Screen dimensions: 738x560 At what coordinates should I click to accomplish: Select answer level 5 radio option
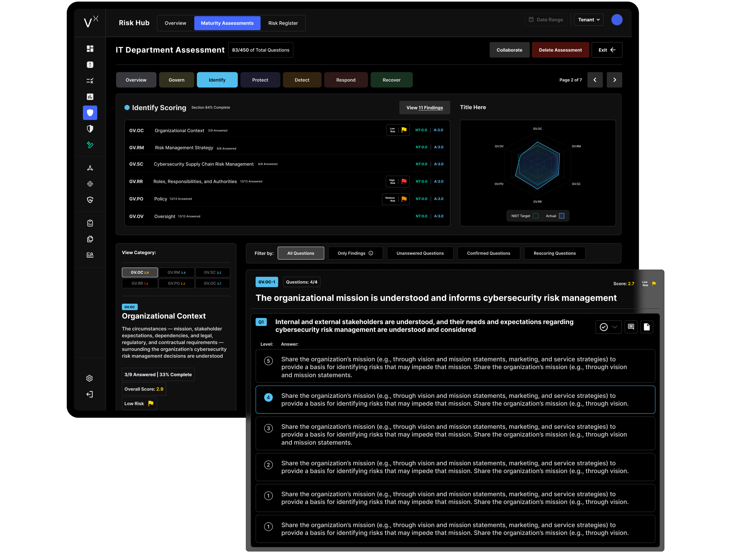268,361
